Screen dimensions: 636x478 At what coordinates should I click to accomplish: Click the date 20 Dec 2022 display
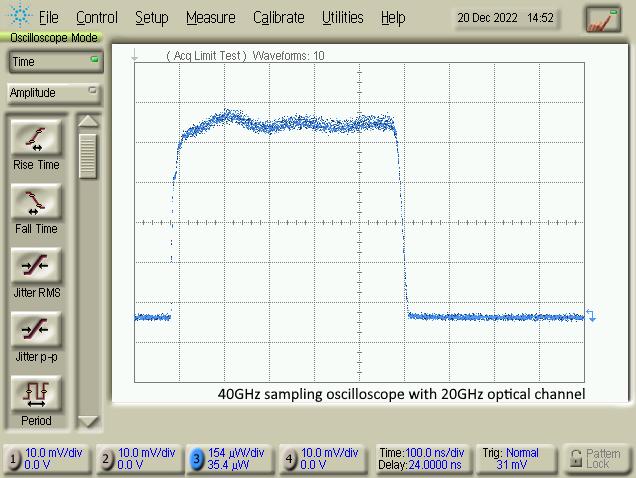(x=487, y=18)
